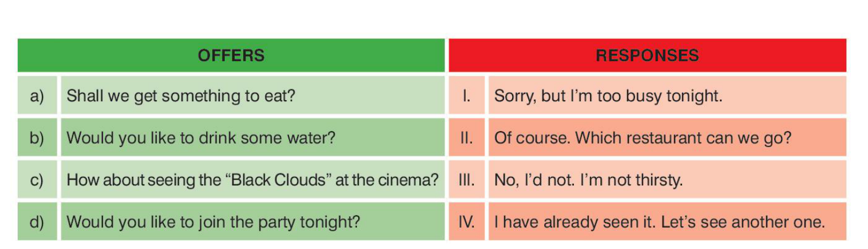Choose response "No, I'd not. I'm not thirsty."
868x249 pixels.
[588, 180]
